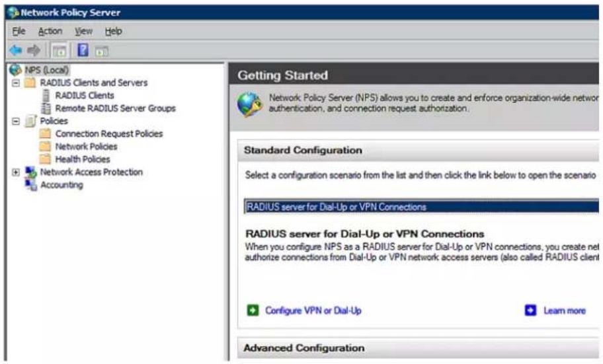
Task: Select Connection Request Policies item
Action: (109, 133)
